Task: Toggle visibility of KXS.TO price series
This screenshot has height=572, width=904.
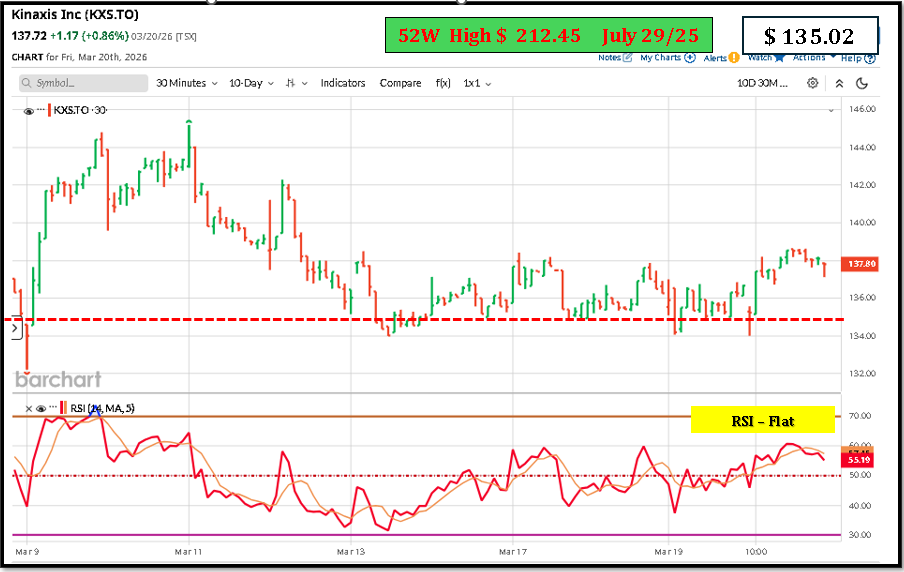Action: (29, 110)
